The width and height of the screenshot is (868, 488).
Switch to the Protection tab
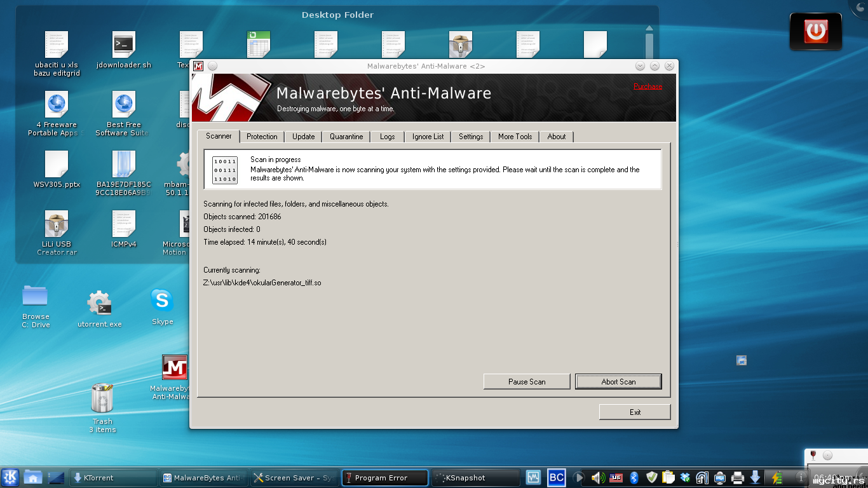(x=262, y=137)
